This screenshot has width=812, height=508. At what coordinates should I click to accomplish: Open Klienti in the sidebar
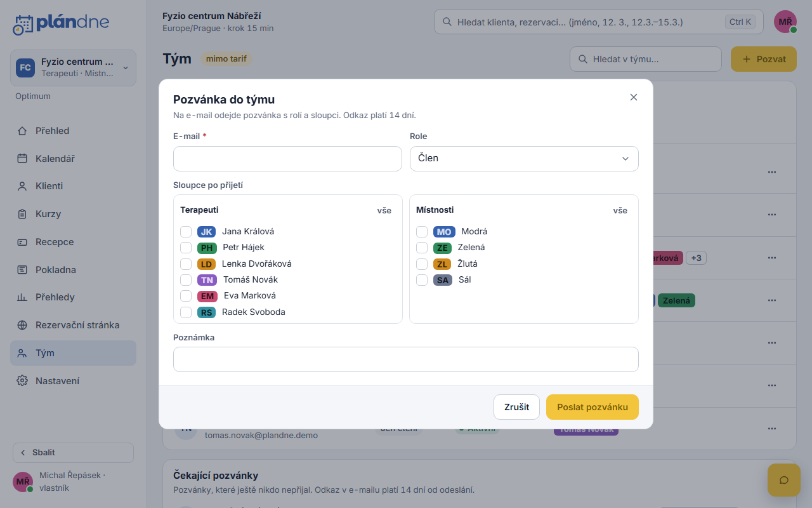click(73, 186)
